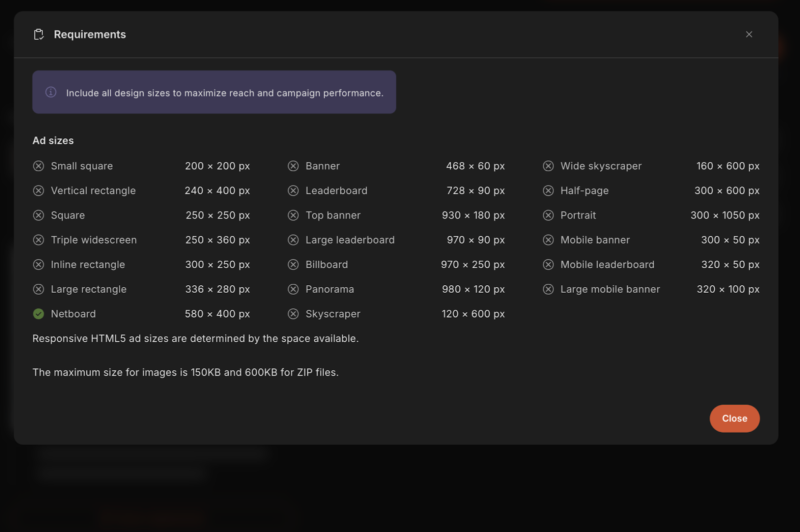Screen dimensions: 800x532
Task: Click the status icon beside Portrait
Action: (x=548, y=215)
